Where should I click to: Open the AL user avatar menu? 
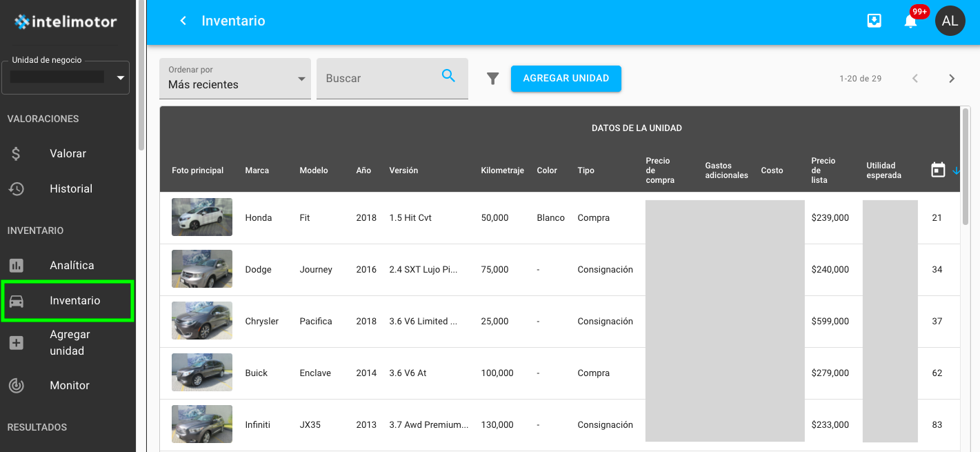(x=950, y=21)
